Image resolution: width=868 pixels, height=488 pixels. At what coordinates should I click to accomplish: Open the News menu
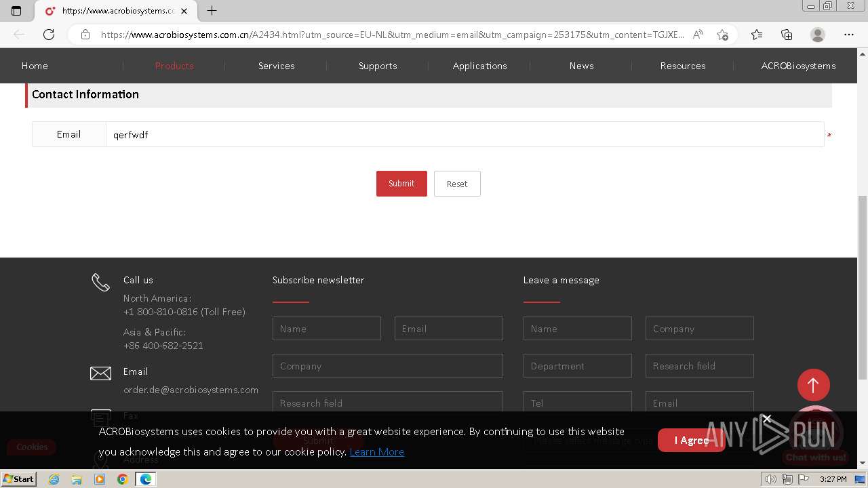coord(582,66)
